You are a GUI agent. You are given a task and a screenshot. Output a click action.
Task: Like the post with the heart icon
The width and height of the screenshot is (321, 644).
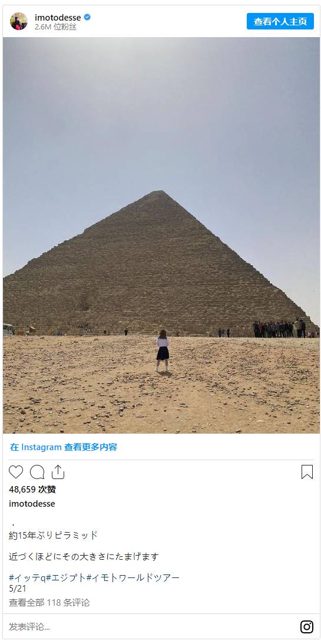point(16,472)
